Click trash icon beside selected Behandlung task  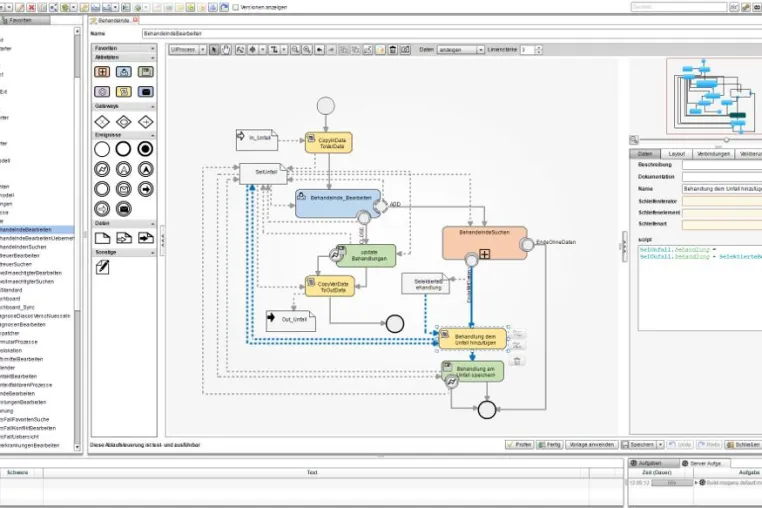pyautogui.click(x=517, y=361)
